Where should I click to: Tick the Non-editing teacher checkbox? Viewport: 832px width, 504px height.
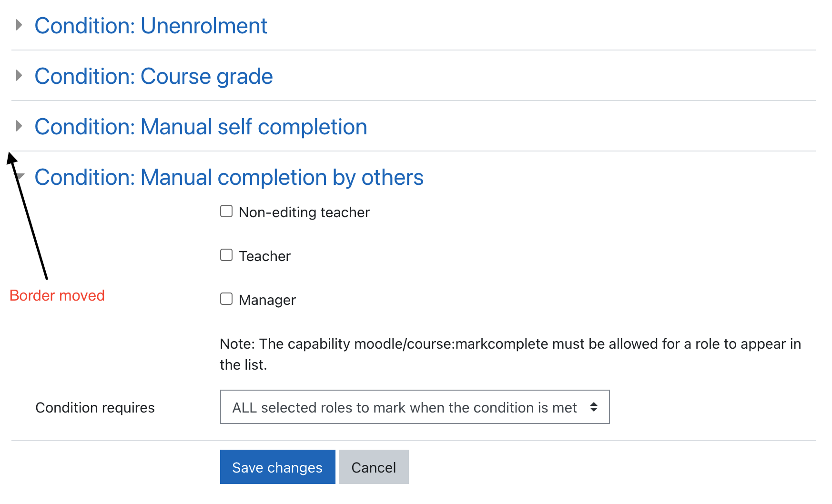pos(226,212)
